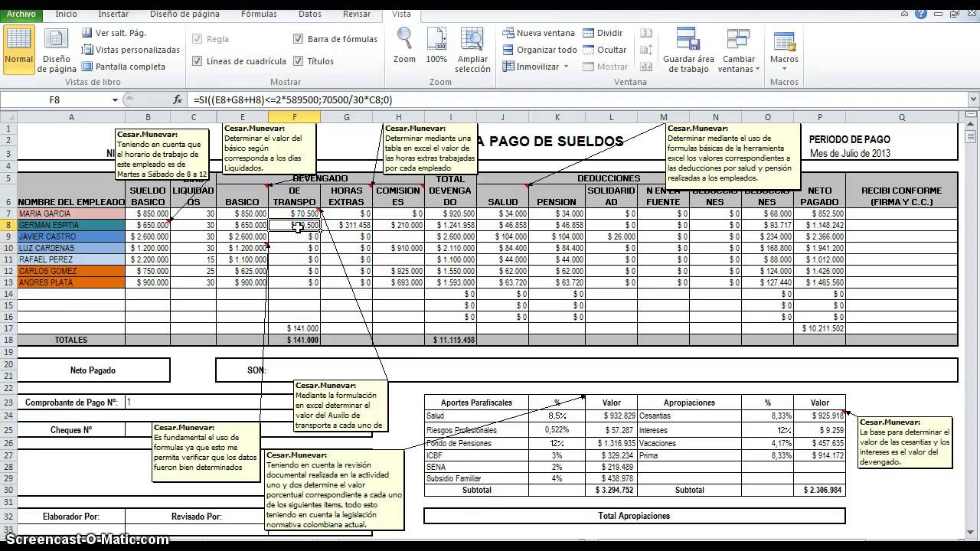This screenshot has height=551, width=980.
Task: Switch to the Inicio tab
Action: point(67,14)
